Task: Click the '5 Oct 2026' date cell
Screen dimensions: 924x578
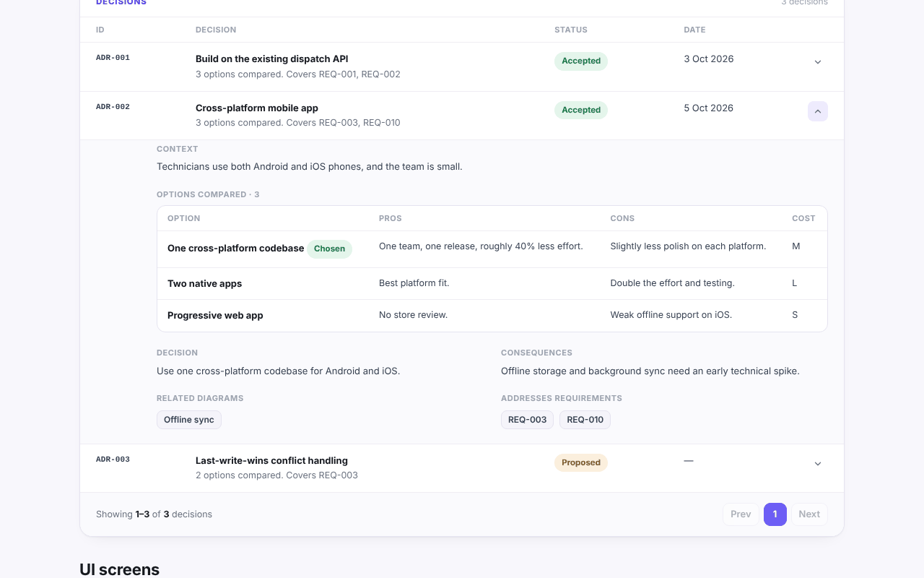Action: point(709,108)
